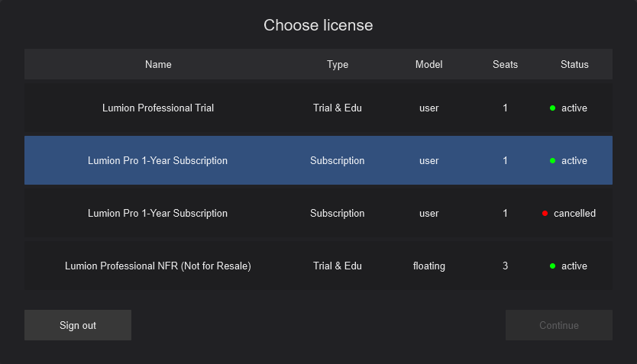Click the Continue button
Screen dimensions: 637x364
559,325
